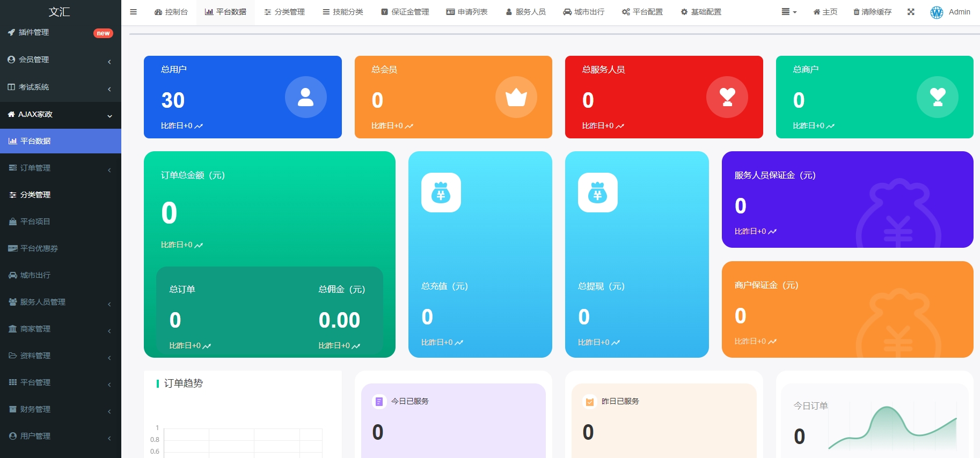Expand 用户管理 sidebar menu

coord(61,436)
